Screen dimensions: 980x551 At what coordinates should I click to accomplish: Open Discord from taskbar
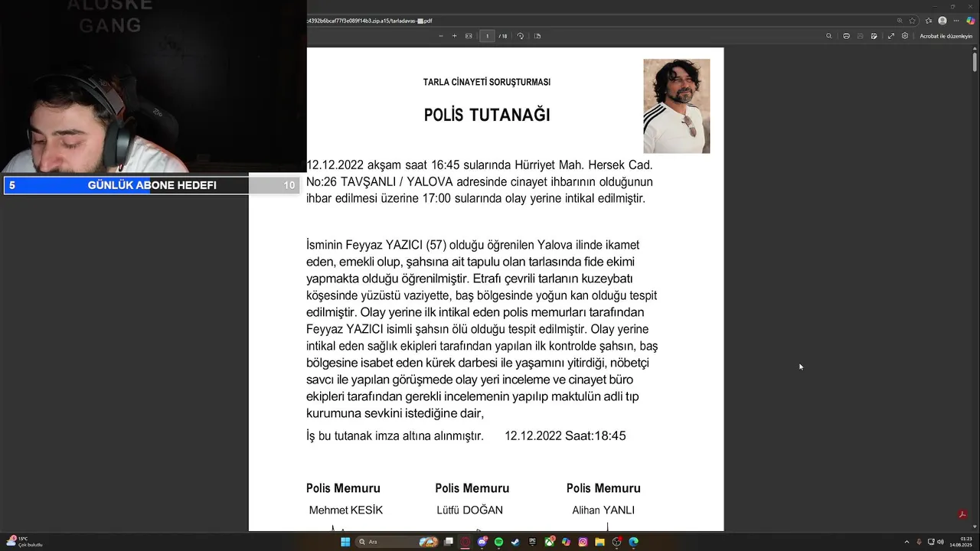(482, 542)
